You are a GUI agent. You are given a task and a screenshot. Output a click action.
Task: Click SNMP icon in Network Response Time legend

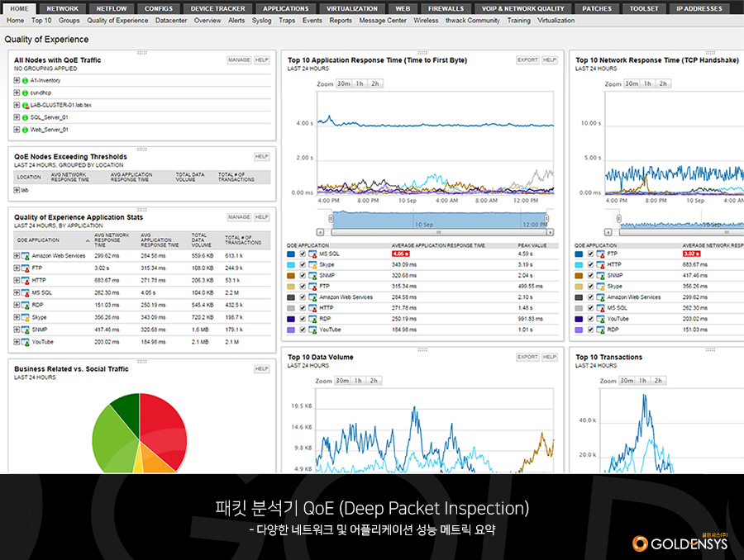click(x=601, y=276)
